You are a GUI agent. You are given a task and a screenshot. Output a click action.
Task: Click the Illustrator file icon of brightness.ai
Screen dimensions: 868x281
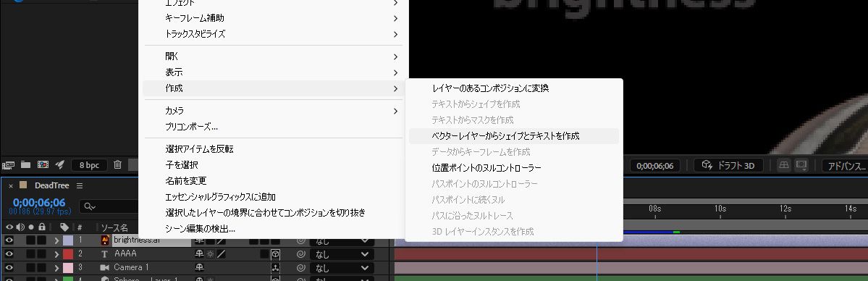point(105,240)
